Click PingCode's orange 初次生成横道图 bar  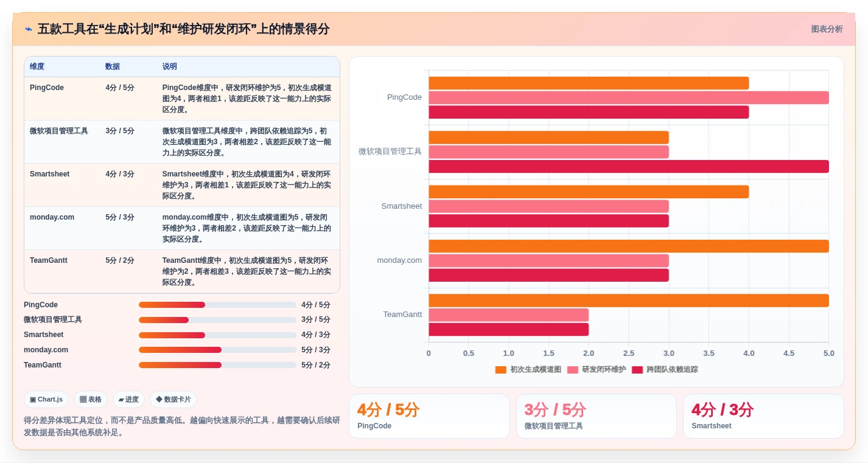pyautogui.click(x=589, y=83)
